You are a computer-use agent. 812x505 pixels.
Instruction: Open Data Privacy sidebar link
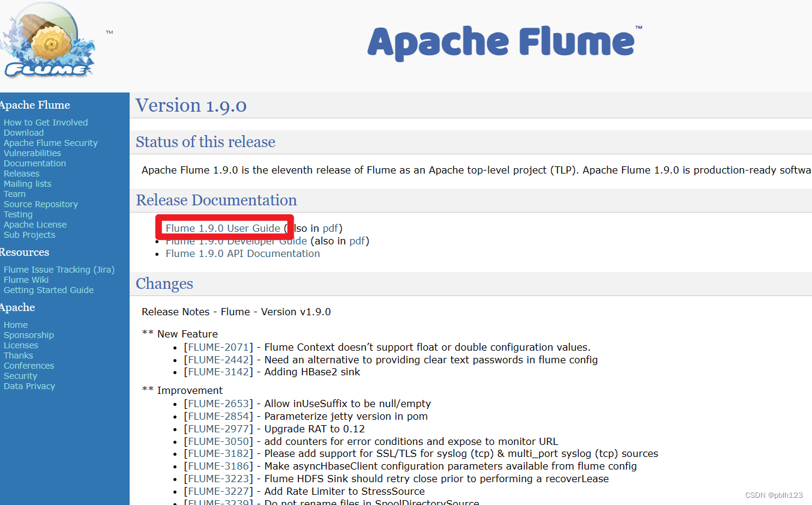pos(29,386)
